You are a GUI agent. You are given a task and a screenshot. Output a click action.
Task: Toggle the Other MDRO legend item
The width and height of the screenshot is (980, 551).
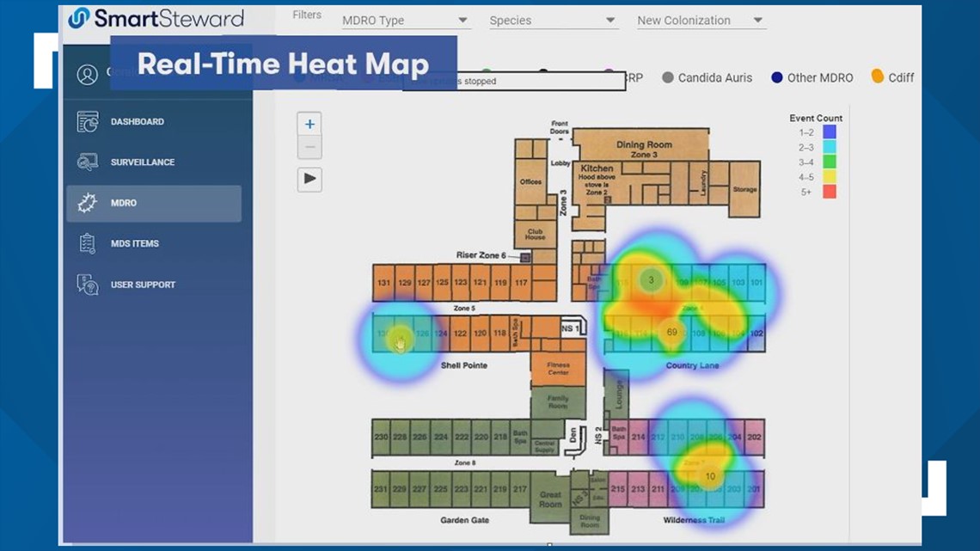[x=812, y=77]
